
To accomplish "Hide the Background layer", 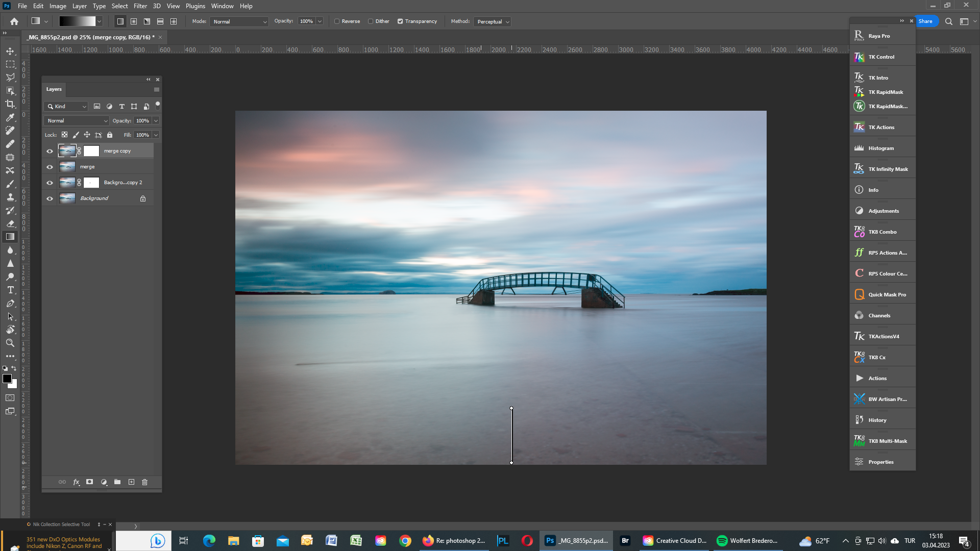I will [50, 198].
